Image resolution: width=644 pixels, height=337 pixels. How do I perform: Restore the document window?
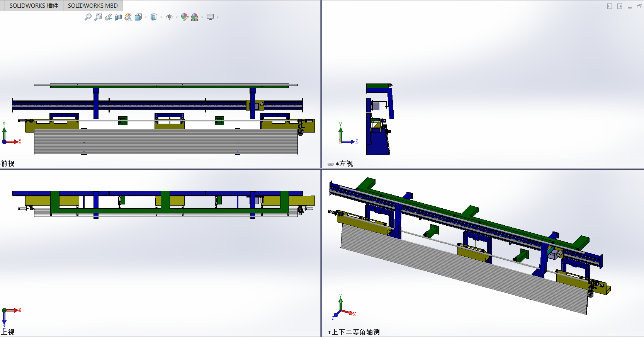tap(639, 6)
